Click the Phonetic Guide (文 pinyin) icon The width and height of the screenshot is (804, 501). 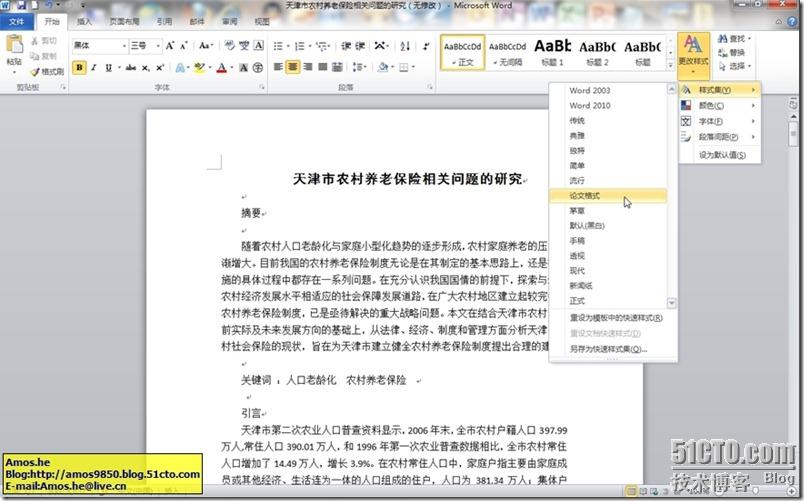244,46
